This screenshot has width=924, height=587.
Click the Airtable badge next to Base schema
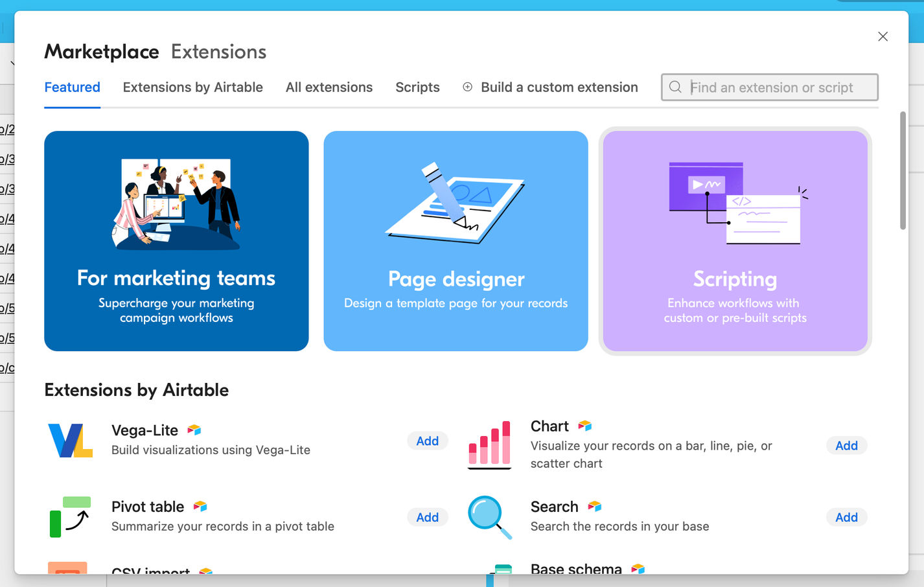click(638, 569)
